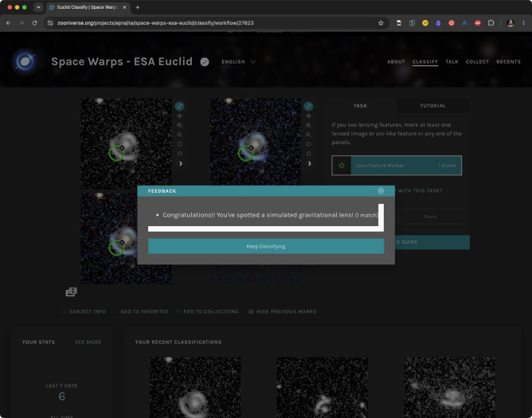Open the tab search dropdown arrow
Image resolution: width=532 pixels, height=418 pixels.
(x=38, y=7)
